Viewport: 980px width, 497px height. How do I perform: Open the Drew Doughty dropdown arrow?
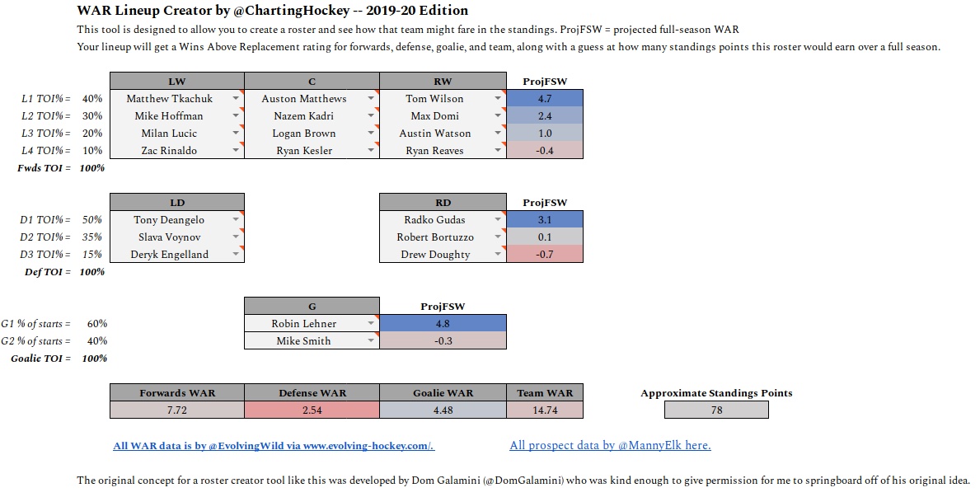498,255
